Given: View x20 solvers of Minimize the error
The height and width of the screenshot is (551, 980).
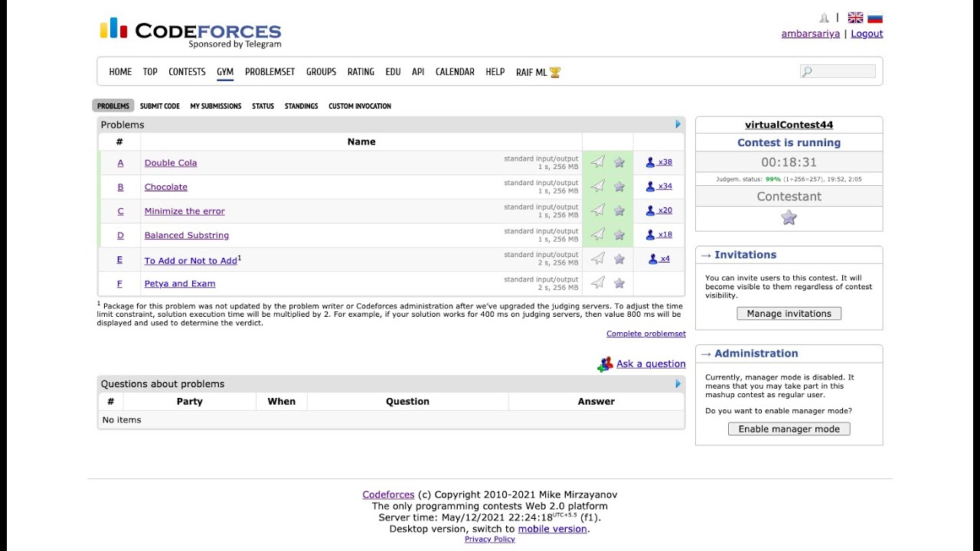Looking at the screenshot, I should pyautogui.click(x=659, y=210).
